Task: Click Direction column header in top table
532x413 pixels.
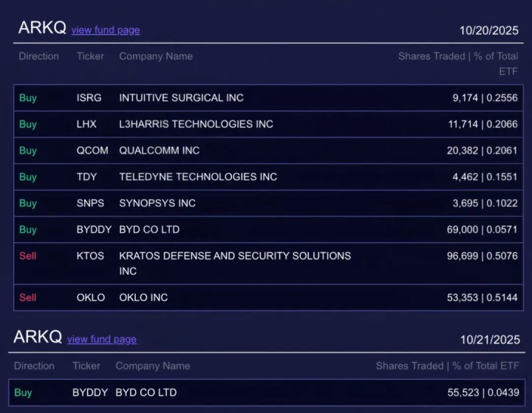Action: (x=38, y=56)
